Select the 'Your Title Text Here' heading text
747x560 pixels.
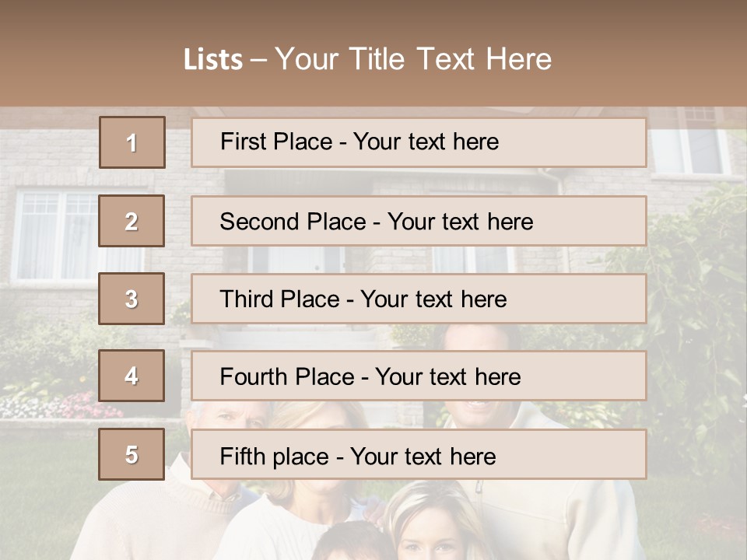(x=413, y=59)
